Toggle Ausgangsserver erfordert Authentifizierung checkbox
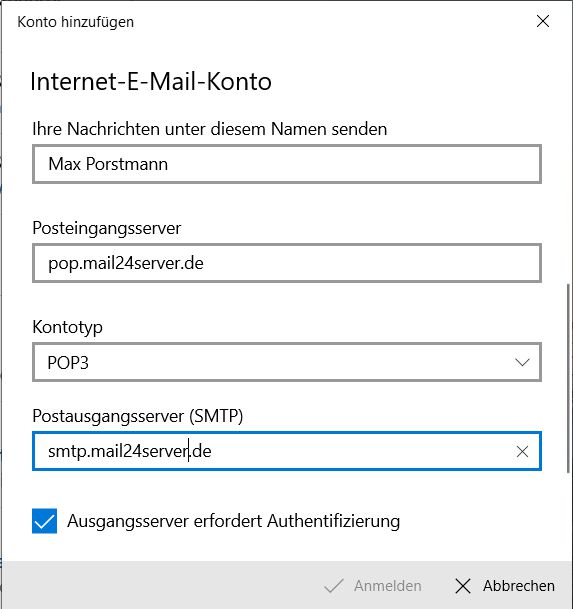 44,521
